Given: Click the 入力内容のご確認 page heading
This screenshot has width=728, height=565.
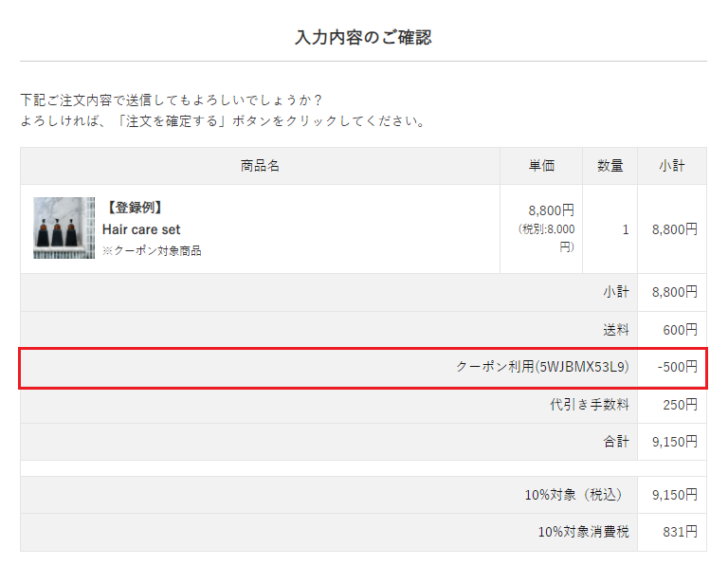Looking at the screenshot, I should [363, 38].
